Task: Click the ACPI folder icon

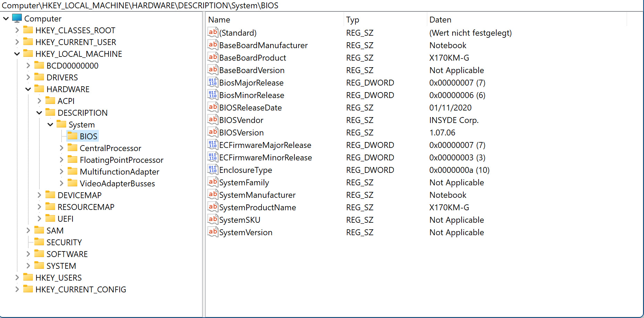Action: pos(50,100)
